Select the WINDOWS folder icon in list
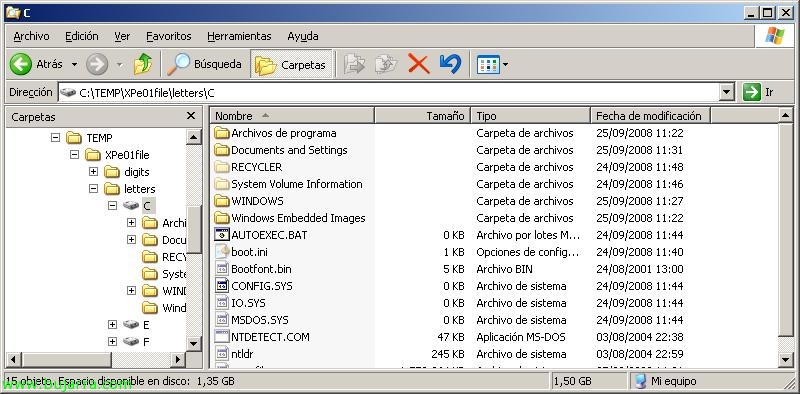 [221, 201]
